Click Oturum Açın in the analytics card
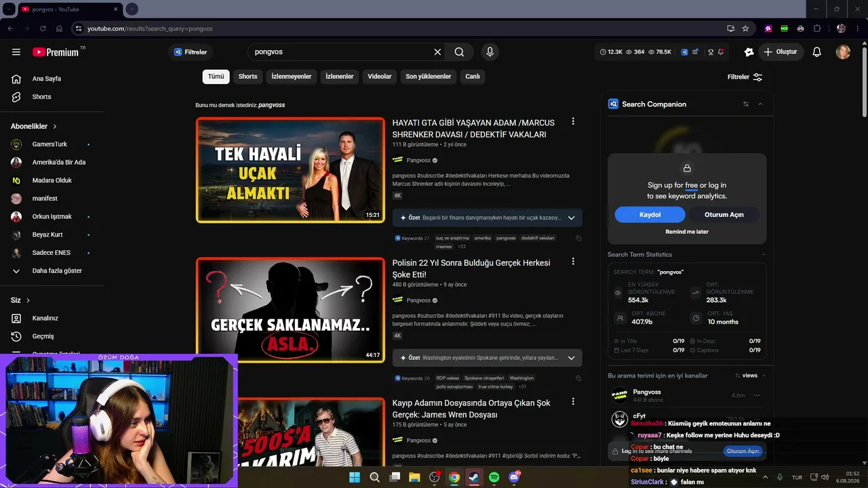Viewport: 868px width, 488px height. click(724, 215)
